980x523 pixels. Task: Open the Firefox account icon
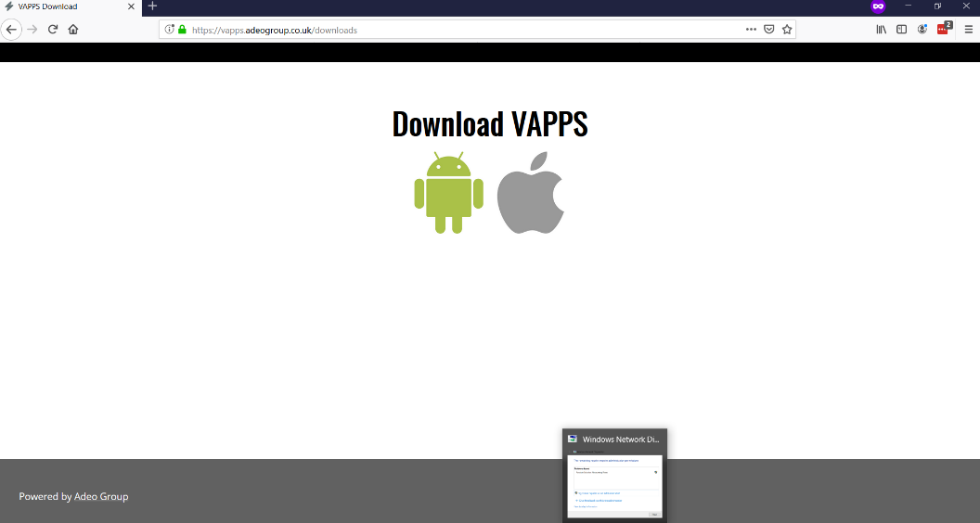tap(922, 30)
